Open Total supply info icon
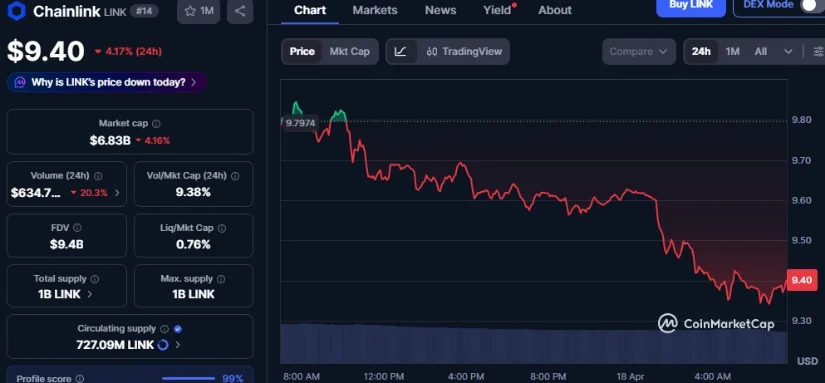The image size is (825, 383). click(x=95, y=279)
